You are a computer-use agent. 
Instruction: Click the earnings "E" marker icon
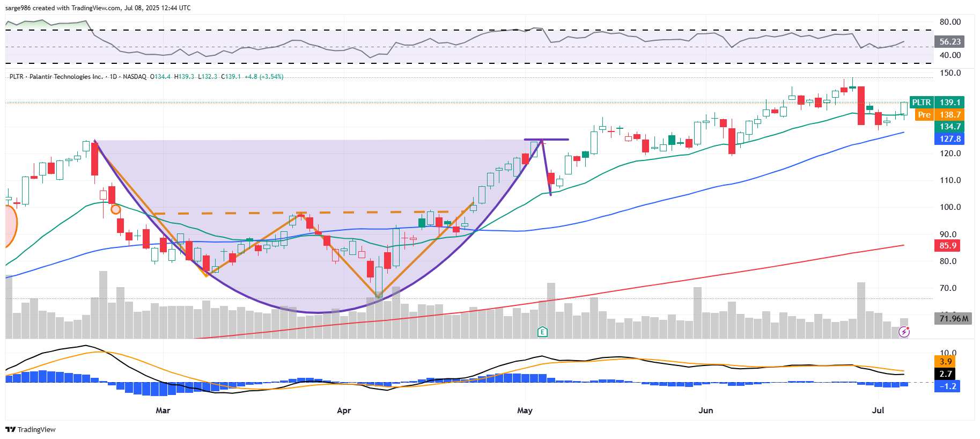[542, 332]
